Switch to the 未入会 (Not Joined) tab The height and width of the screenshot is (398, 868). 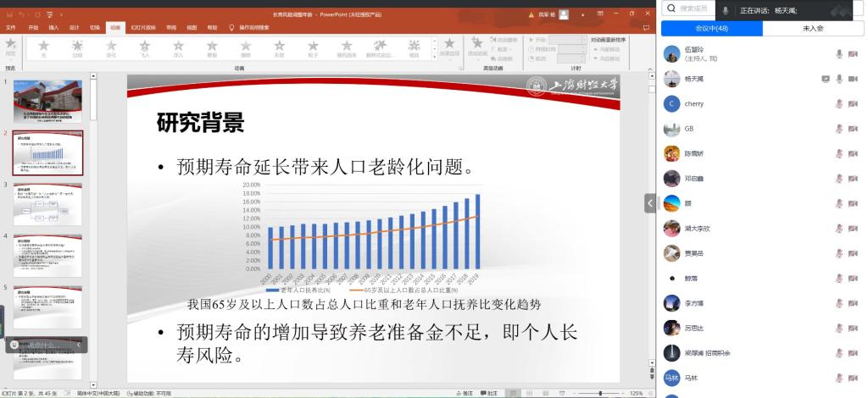click(x=813, y=28)
